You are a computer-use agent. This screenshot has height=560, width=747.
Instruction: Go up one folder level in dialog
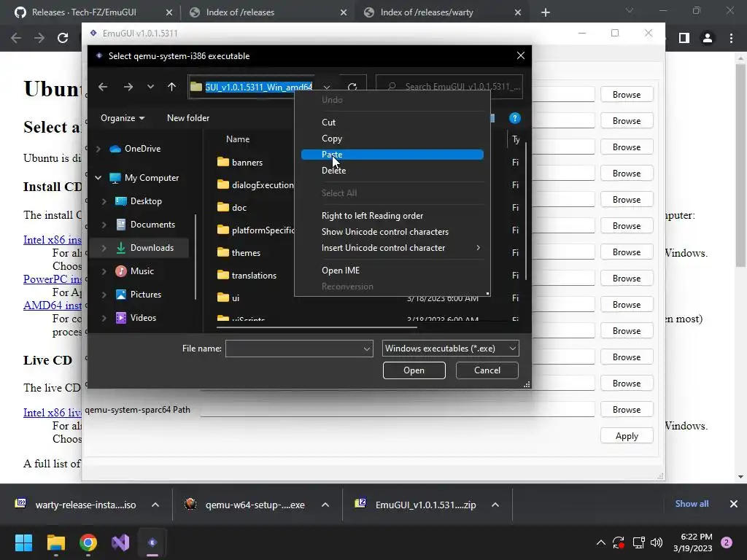171,87
